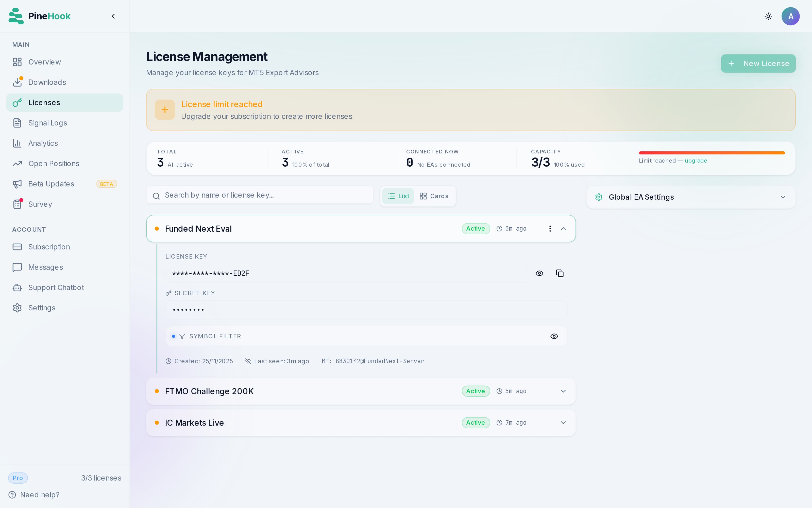812x508 pixels.
Task: Click the '100% used' capacity text
Action: coord(569,165)
